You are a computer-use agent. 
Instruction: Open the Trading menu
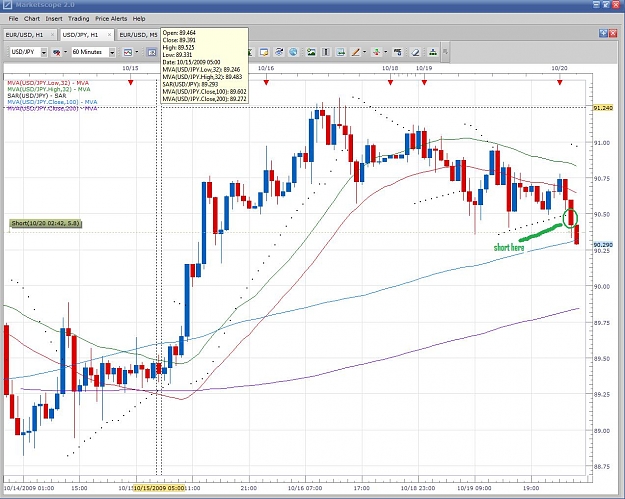point(79,19)
